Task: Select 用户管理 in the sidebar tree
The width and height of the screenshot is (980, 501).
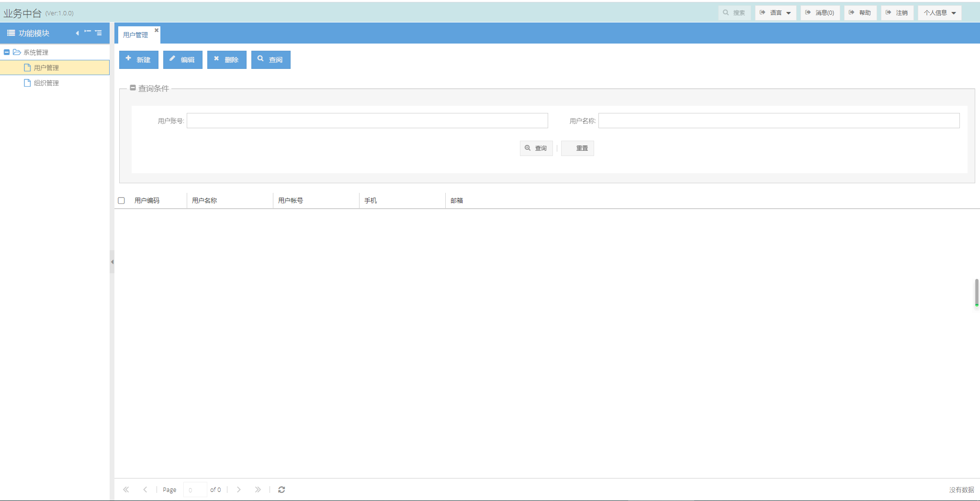Action: tap(55, 67)
